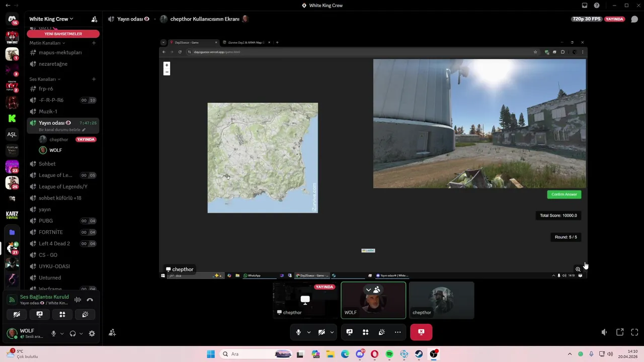The image size is (644, 362).
Task: Adjust stream volume speaker icon
Action: click(x=604, y=332)
